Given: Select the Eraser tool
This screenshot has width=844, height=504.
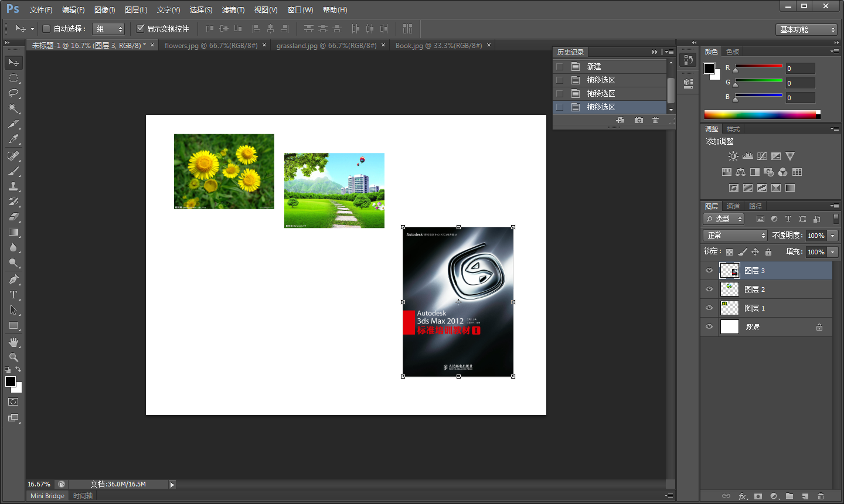Looking at the screenshot, I should coord(13,217).
